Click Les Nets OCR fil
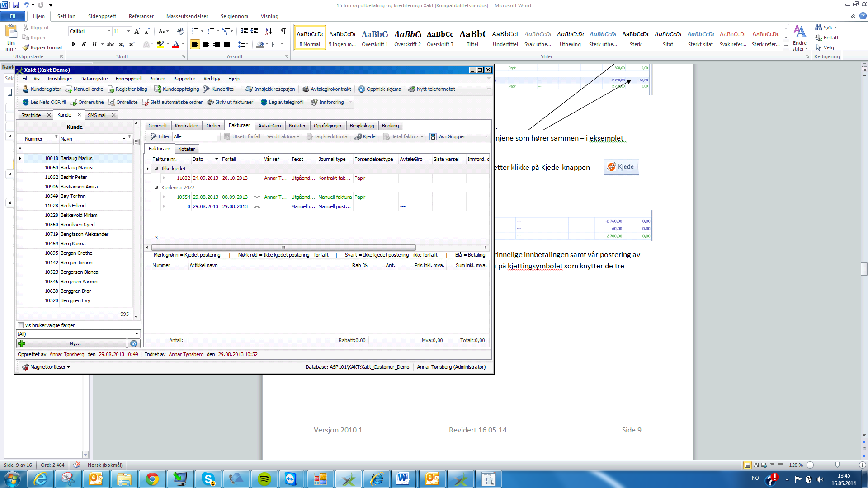The height and width of the screenshot is (488, 868). click(x=44, y=102)
